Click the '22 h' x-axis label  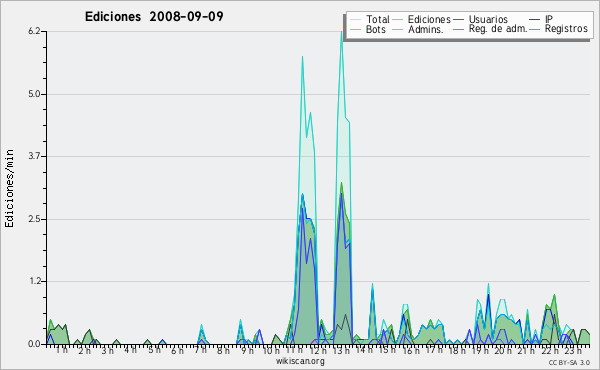click(x=550, y=350)
